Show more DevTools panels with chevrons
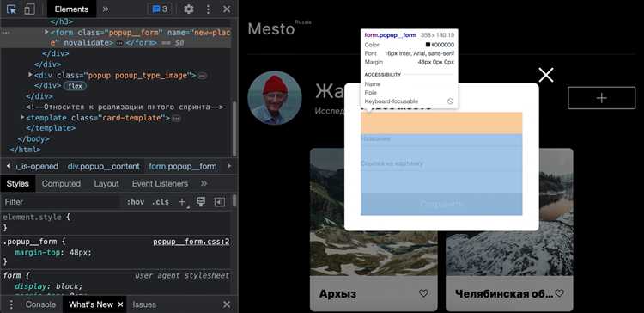 click(x=106, y=9)
